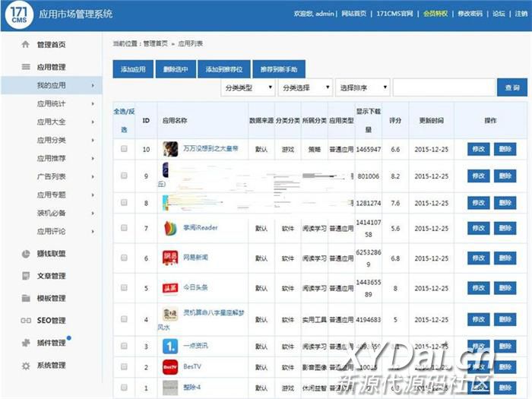Tick checkbox for BesTV row
The width and height of the screenshot is (532, 399).
point(124,367)
